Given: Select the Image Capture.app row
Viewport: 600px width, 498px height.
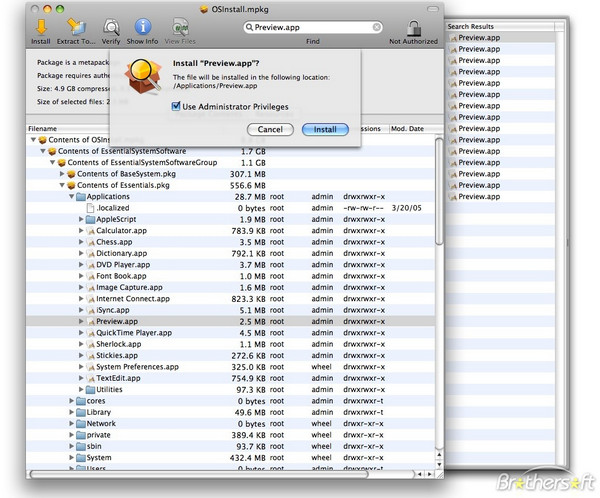Looking at the screenshot, I should 230,287.
